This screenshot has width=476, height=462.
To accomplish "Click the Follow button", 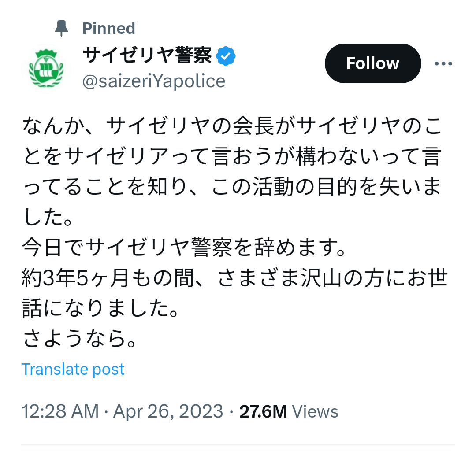I will pos(372,63).
